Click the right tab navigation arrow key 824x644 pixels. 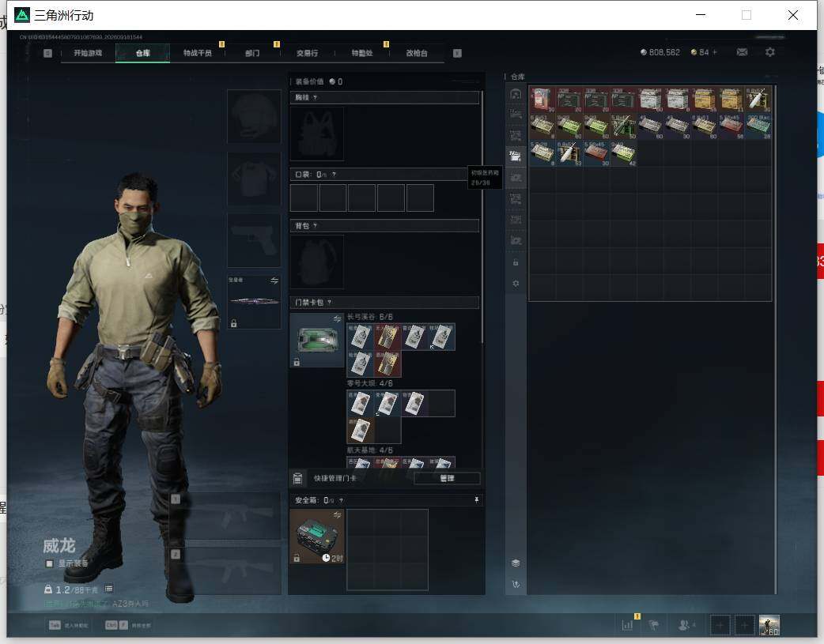(x=457, y=53)
